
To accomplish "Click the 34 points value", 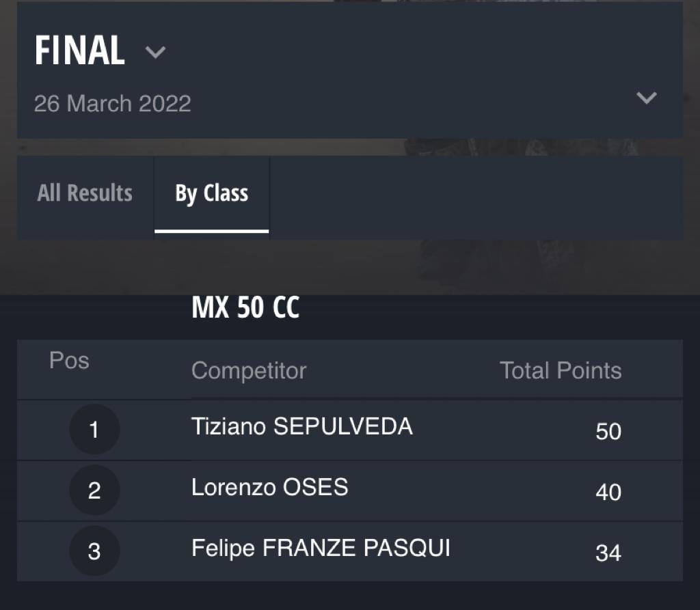I will pos(608,553).
